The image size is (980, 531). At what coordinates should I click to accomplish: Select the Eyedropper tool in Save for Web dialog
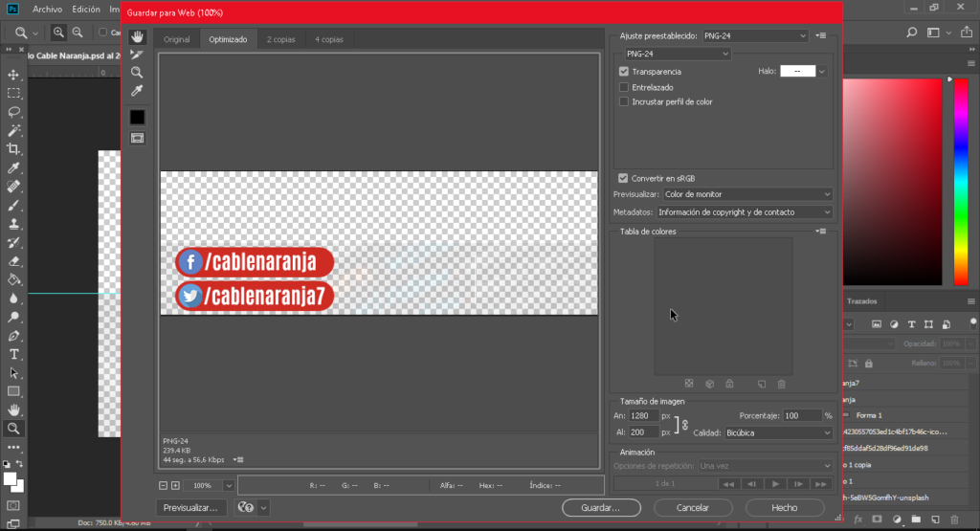pyautogui.click(x=137, y=91)
